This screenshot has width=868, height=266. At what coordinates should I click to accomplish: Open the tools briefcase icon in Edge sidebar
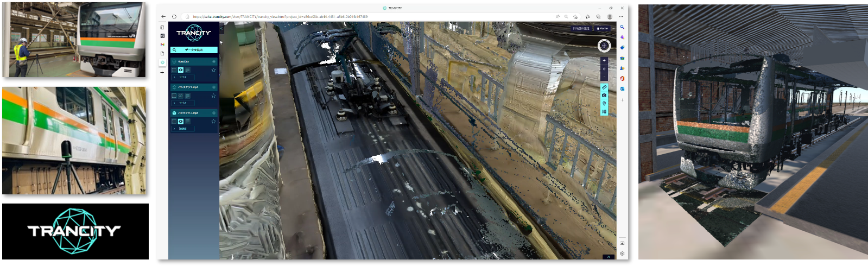click(622, 58)
